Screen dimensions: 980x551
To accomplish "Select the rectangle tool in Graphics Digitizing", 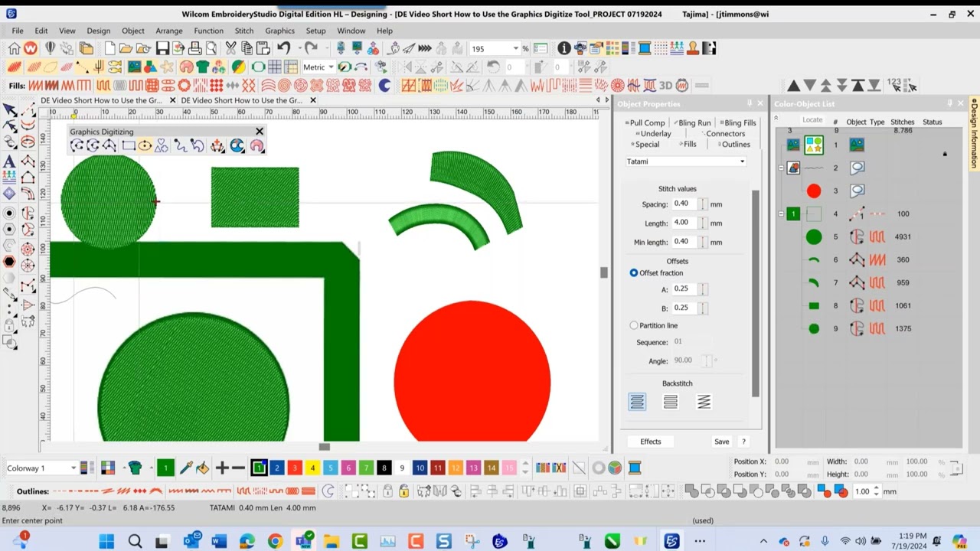I will [128, 145].
